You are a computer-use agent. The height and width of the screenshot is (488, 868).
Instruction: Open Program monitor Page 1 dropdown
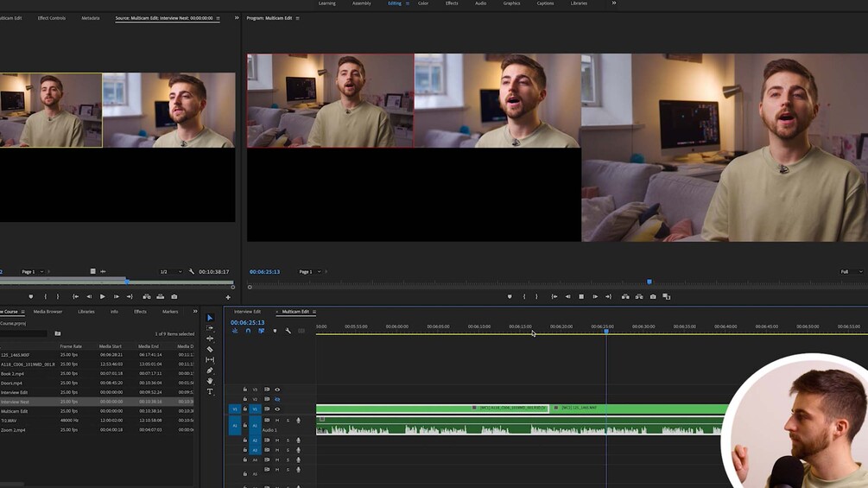pos(310,272)
